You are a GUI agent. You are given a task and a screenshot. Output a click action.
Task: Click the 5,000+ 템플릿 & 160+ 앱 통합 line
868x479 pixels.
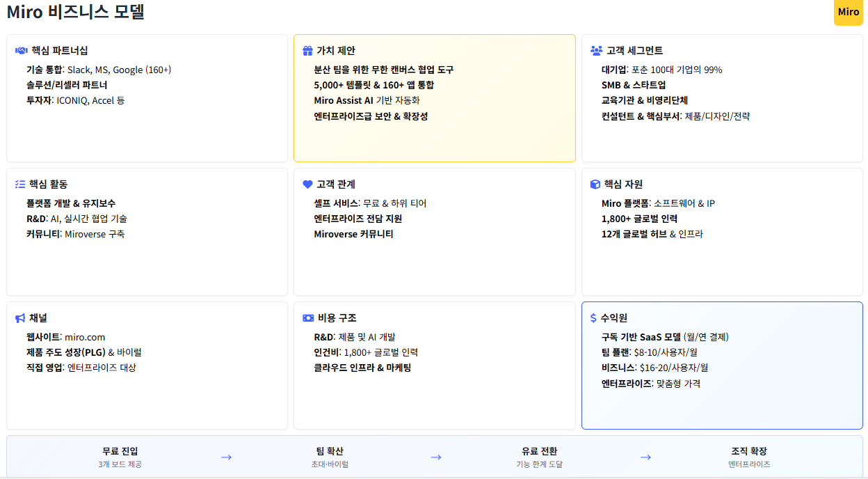tap(374, 85)
